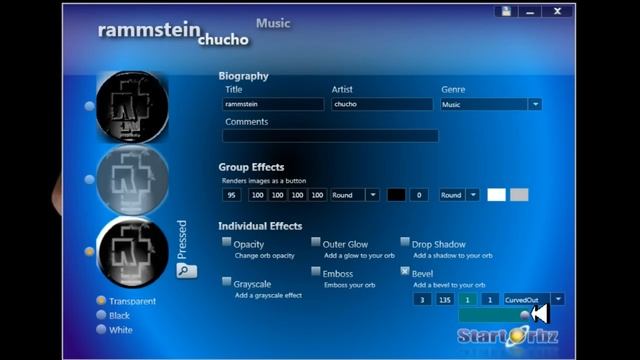Click the Artist field containing chucho
The image size is (640, 360).
click(382, 104)
